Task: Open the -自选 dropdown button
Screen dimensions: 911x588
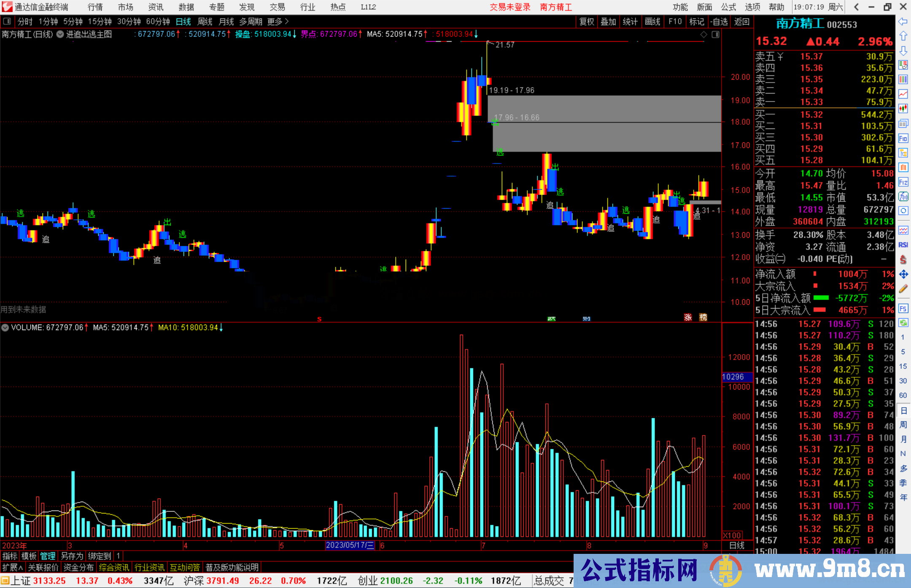Action: tap(719, 21)
